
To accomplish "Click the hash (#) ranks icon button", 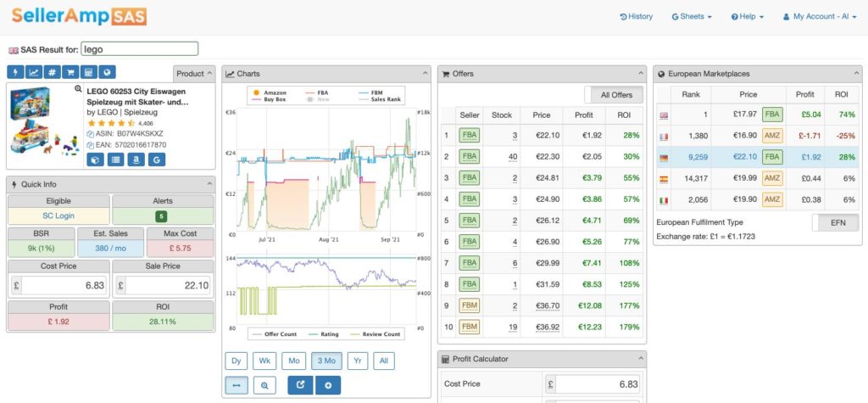I will (52, 73).
